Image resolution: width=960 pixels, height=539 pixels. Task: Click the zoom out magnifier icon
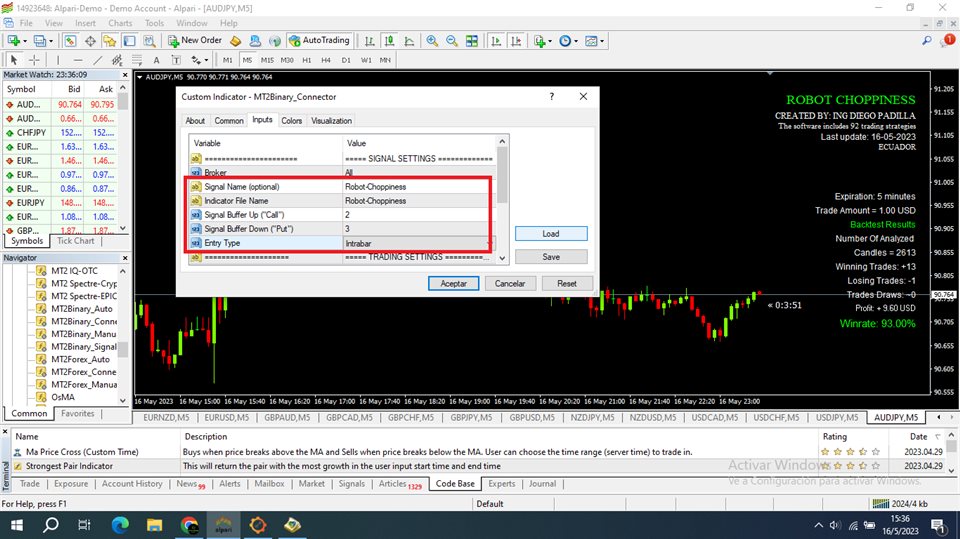coord(452,40)
